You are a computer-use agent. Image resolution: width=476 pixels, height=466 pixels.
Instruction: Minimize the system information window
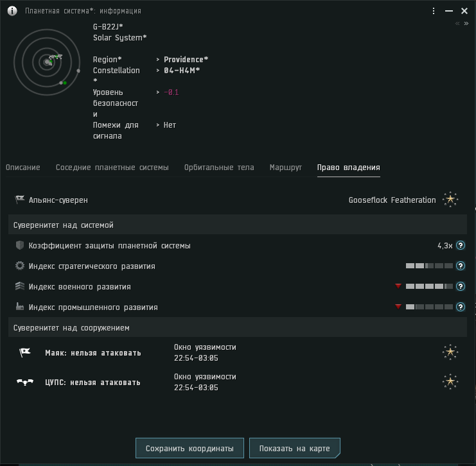[449, 11]
